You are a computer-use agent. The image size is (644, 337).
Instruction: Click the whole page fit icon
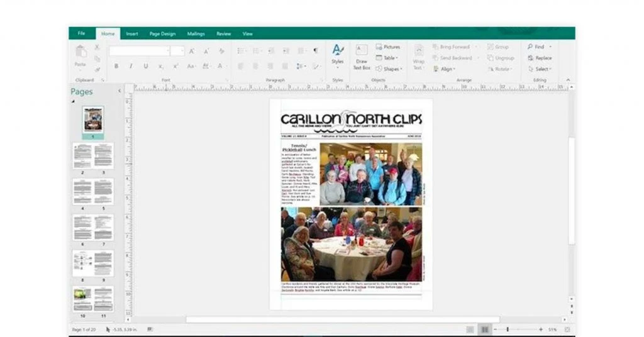[x=567, y=329]
